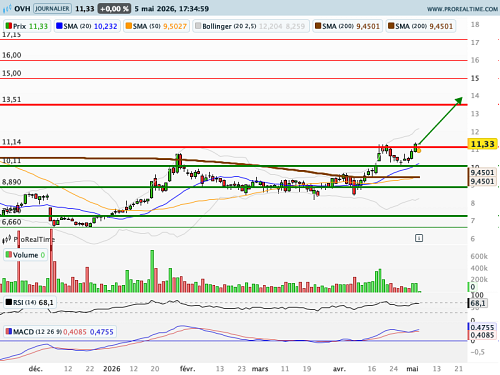Click the +0,00 % change badge
Viewport: 500px width, 375px height.
click(114, 9)
